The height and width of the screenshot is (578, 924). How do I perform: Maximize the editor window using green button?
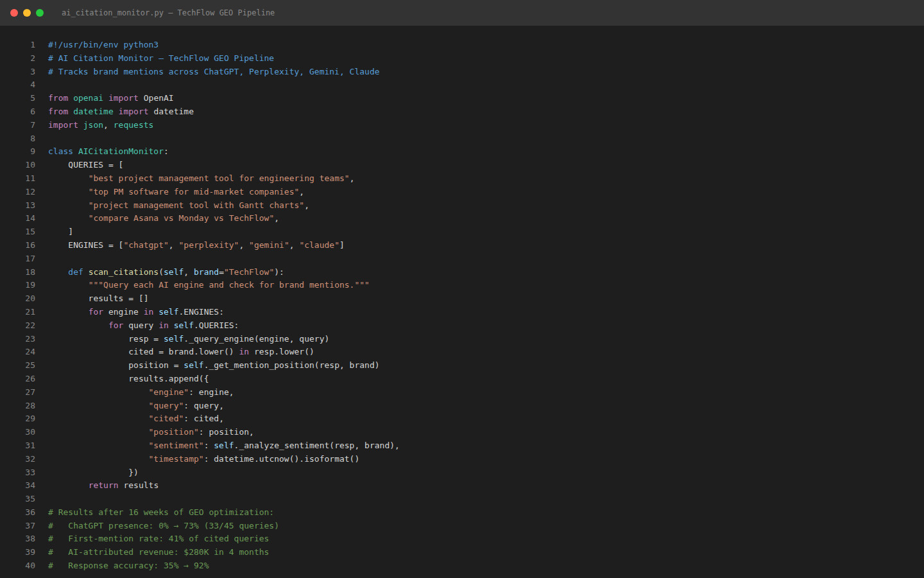pos(40,13)
